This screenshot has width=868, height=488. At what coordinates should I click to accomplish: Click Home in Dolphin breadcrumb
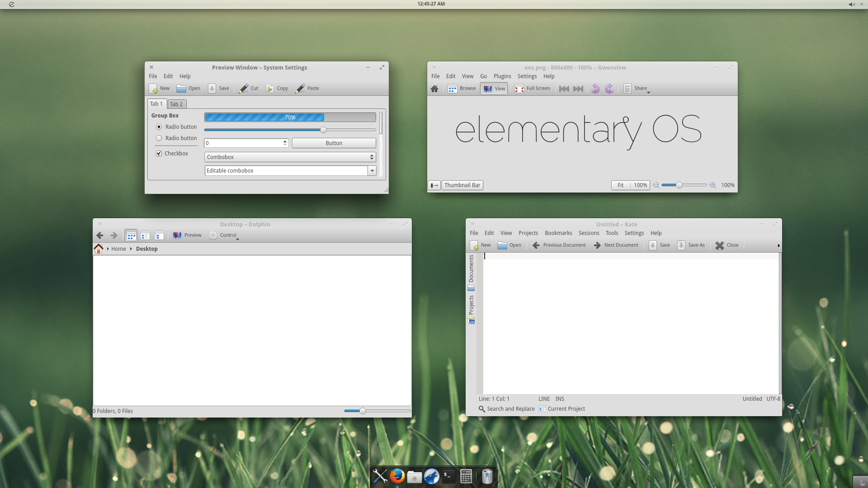[118, 249]
